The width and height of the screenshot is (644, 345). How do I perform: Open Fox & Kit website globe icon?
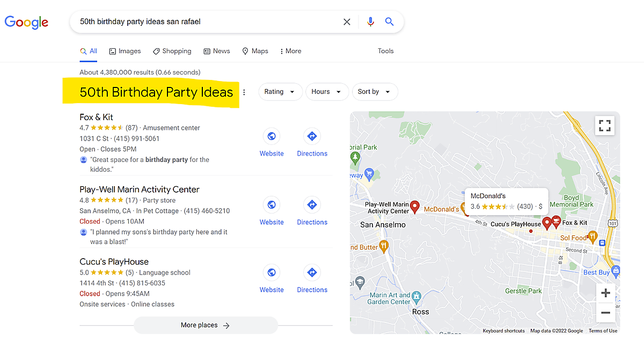272,136
